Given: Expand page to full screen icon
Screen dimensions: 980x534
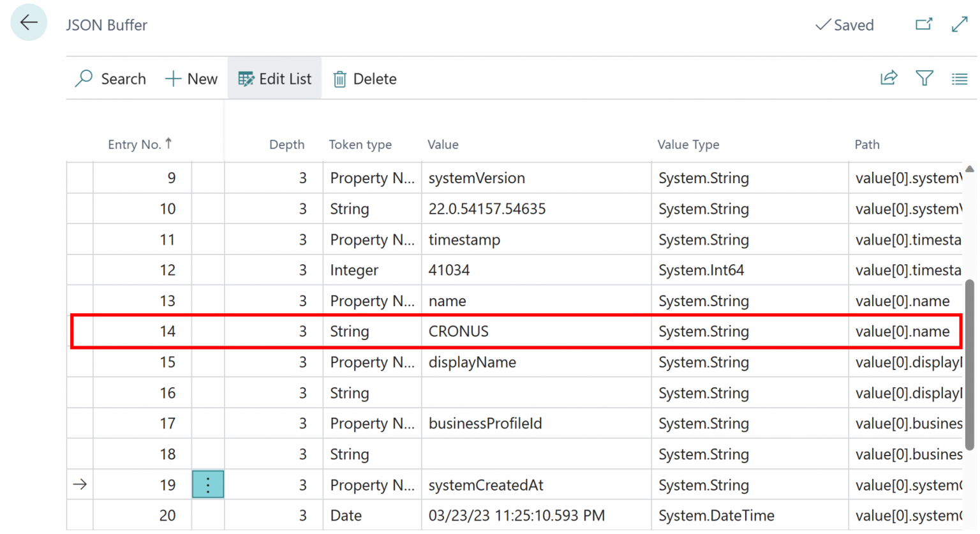Looking at the screenshot, I should (x=960, y=24).
